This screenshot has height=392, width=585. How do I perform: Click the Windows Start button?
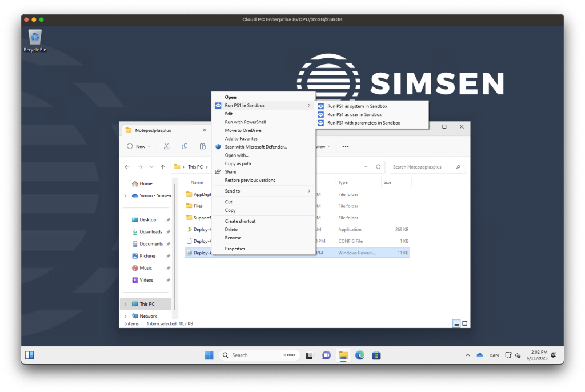coord(209,355)
